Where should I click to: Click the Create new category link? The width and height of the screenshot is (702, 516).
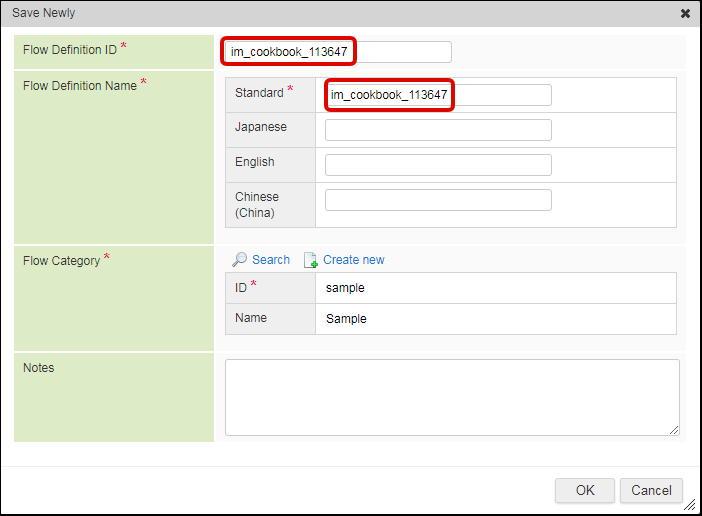click(353, 259)
